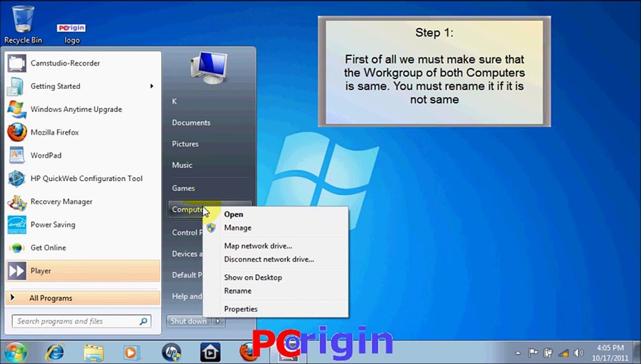Image resolution: width=641 pixels, height=364 pixels.
Task: Open the network status tray icon
Action: [563, 353]
